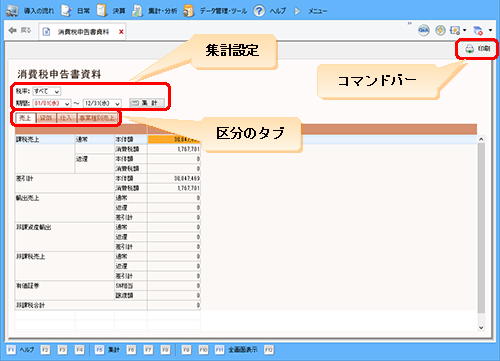
Task: Click the F10 function key
Action: click(204, 350)
